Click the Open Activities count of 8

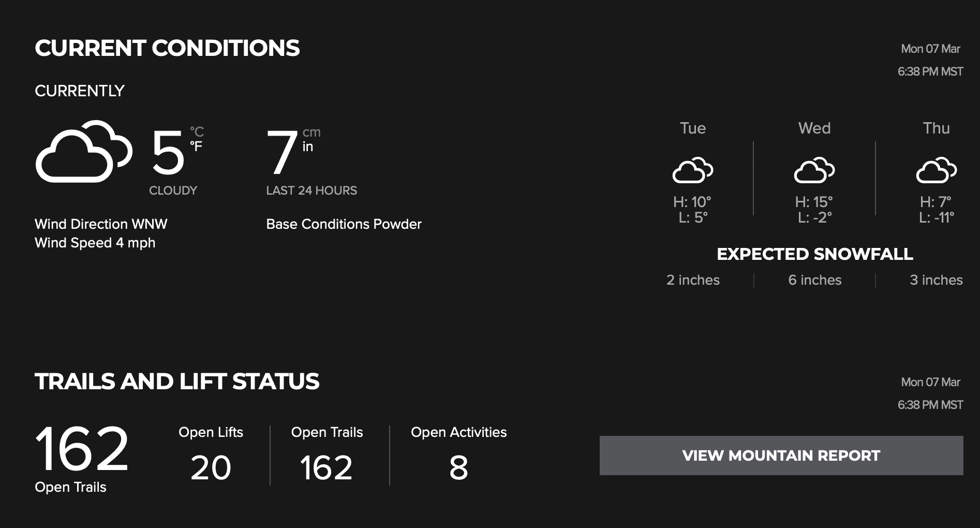pyautogui.click(x=458, y=468)
